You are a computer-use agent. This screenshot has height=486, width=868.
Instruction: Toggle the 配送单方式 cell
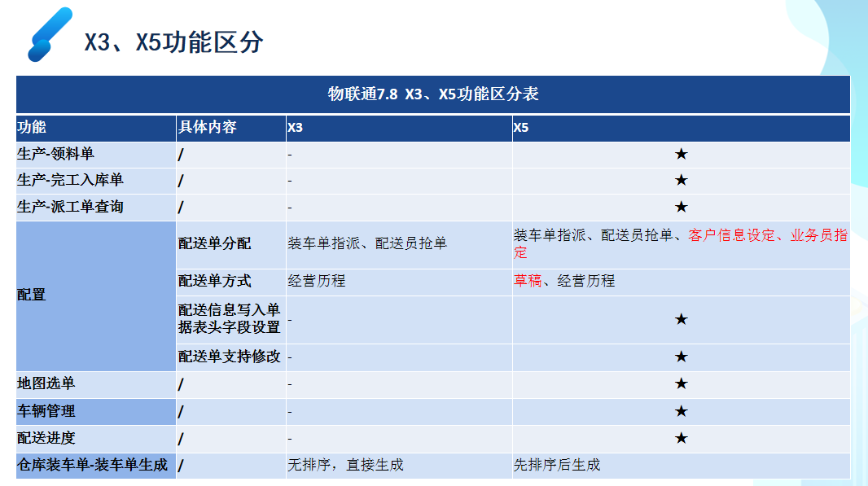coord(214,282)
